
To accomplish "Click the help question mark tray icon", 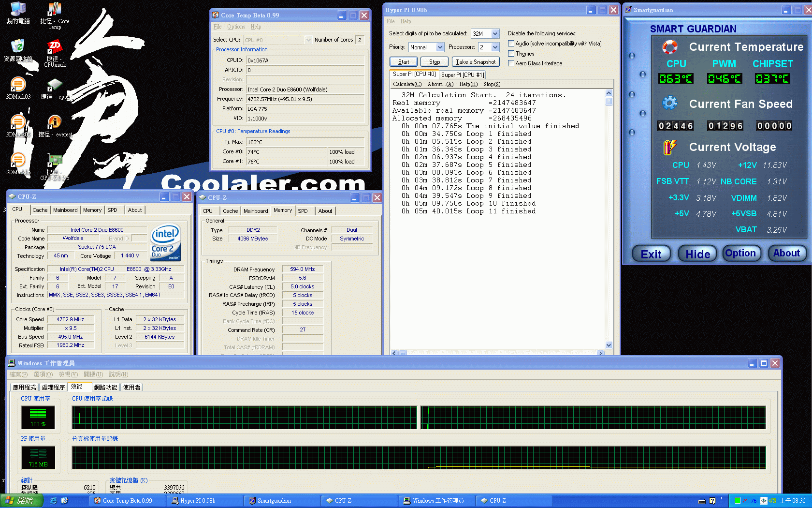I will click(712, 501).
